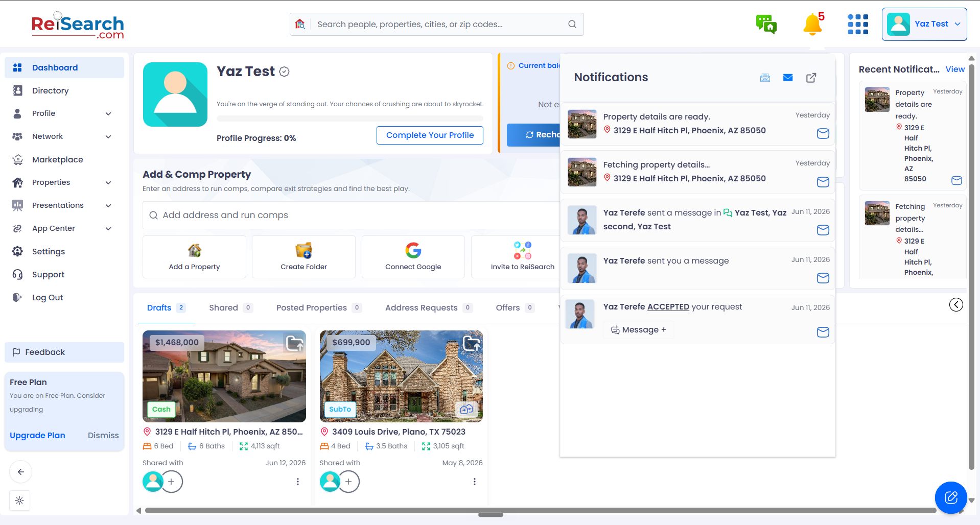Viewport: 980px width, 525px height.
Task: Click View link in Recent Notifications
Action: [955, 69]
